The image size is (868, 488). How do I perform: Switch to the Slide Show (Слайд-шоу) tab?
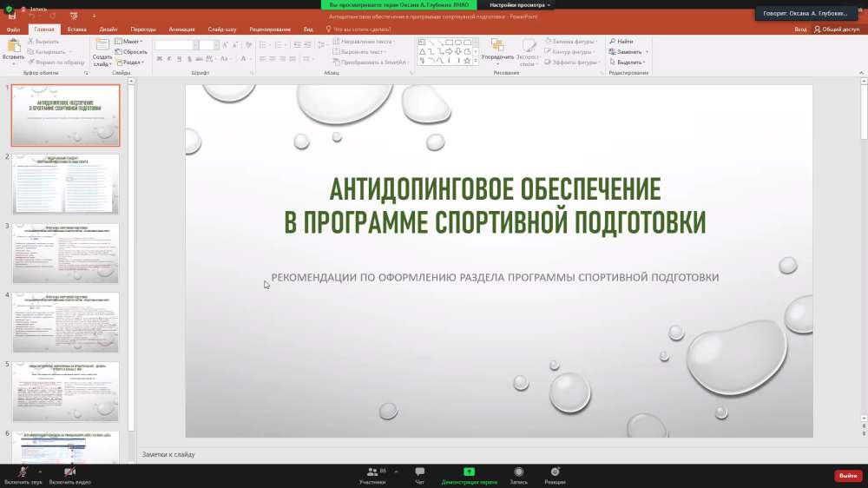coord(222,30)
